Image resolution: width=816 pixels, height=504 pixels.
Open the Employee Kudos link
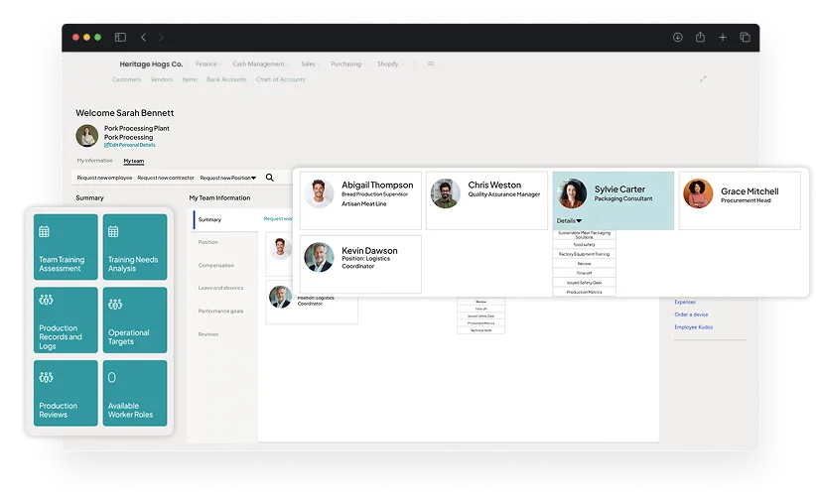[x=694, y=327]
